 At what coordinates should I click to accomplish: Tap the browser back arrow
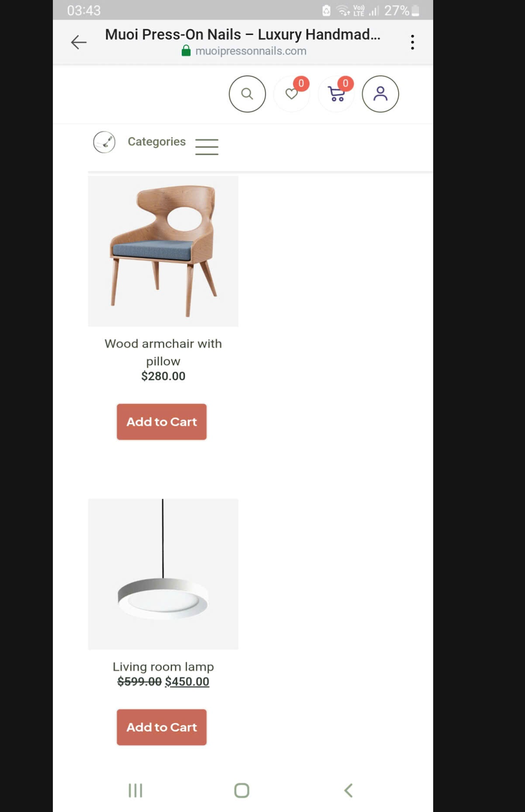[79, 42]
